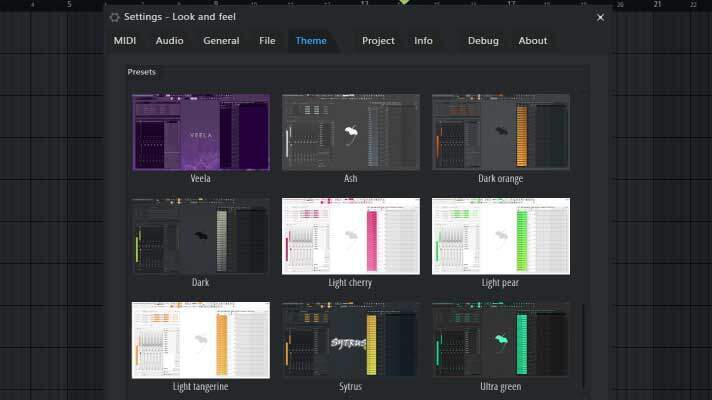Go to the General tab
Screen dimensions: 712x400
[x=221, y=41]
